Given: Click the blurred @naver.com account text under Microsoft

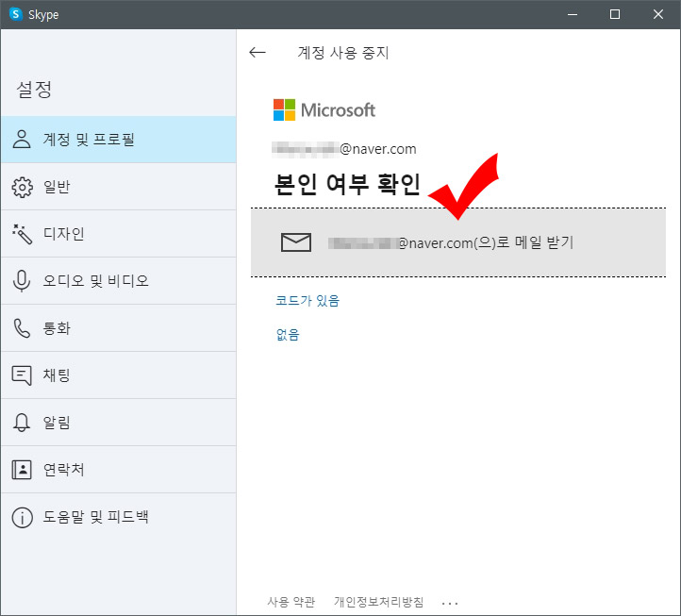Looking at the screenshot, I should pyautogui.click(x=344, y=149).
